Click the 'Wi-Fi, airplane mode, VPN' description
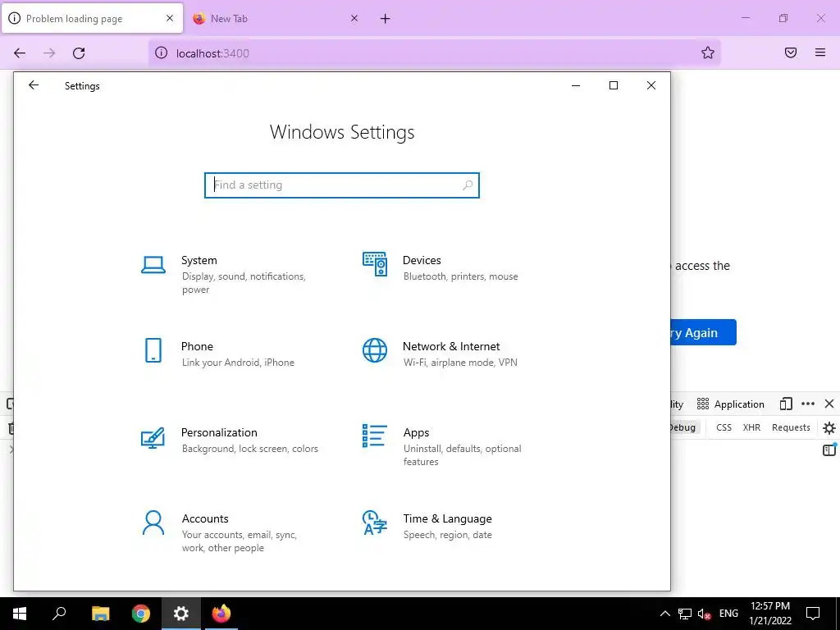This screenshot has height=630, width=840. tap(460, 362)
